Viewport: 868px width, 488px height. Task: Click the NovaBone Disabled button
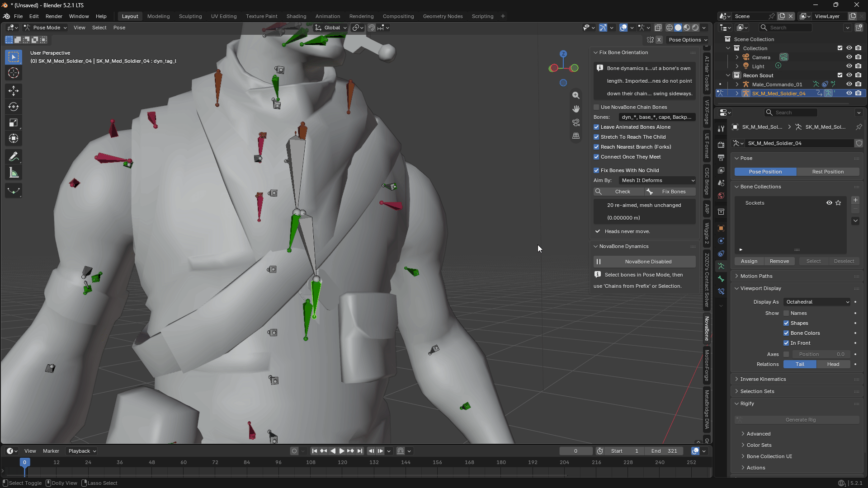coord(645,262)
